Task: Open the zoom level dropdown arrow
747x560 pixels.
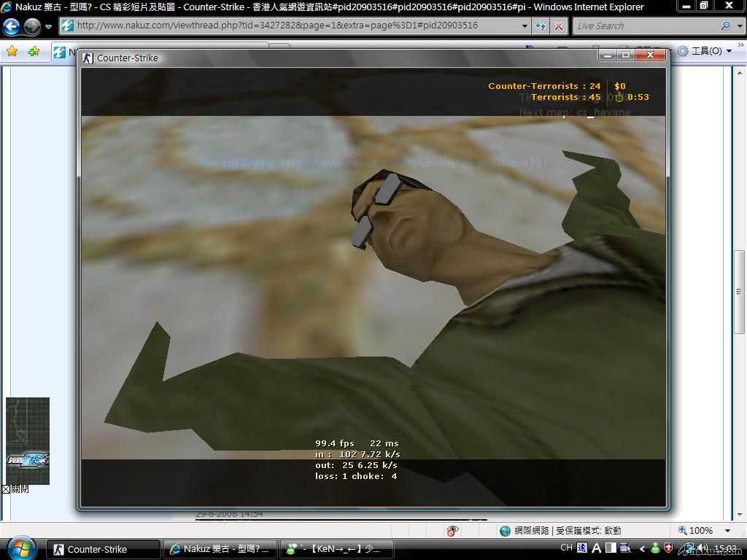Action: pos(727,531)
